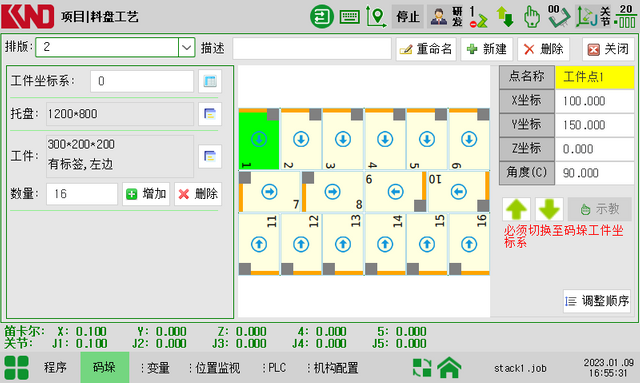Open the home icon in bottom bar
The height and width of the screenshot is (383, 640).
449,367
